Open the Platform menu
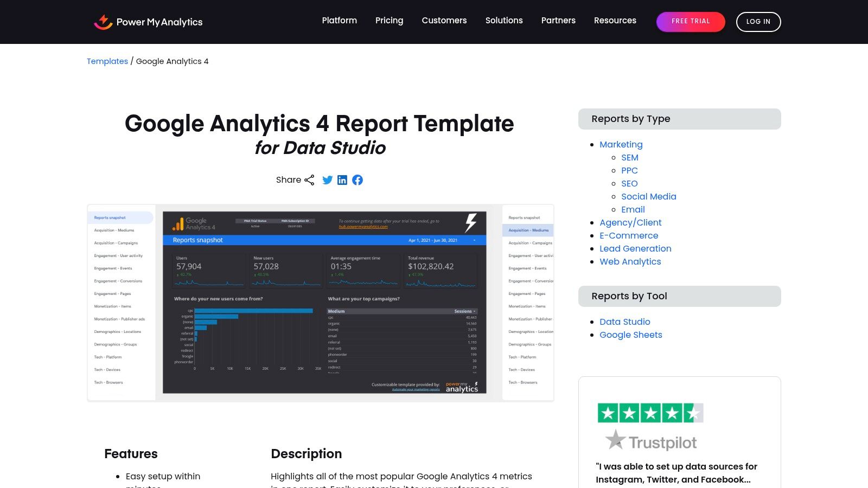 click(x=340, y=21)
